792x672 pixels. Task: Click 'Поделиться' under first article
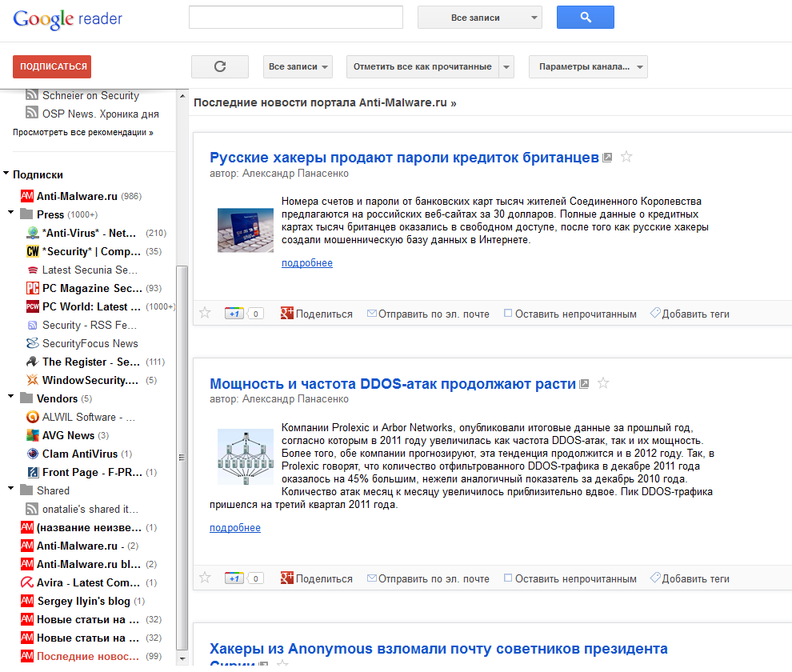[x=324, y=314]
